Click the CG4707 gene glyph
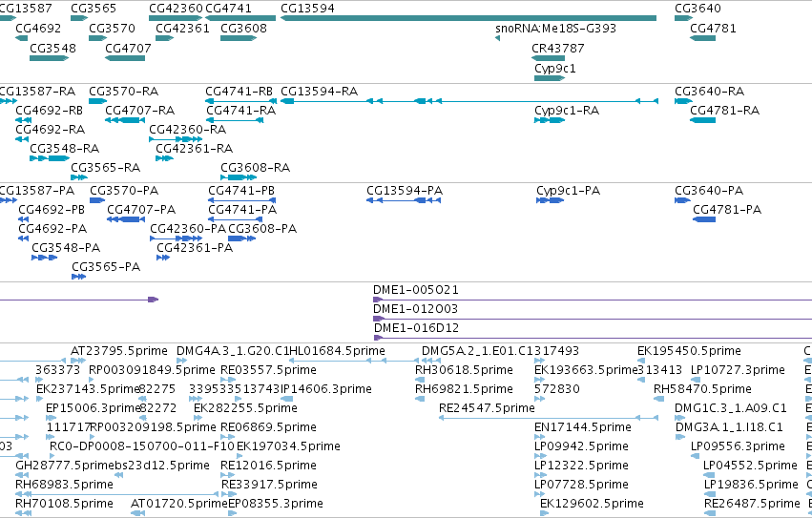812x518 pixels. pyautogui.click(x=125, y=58)
